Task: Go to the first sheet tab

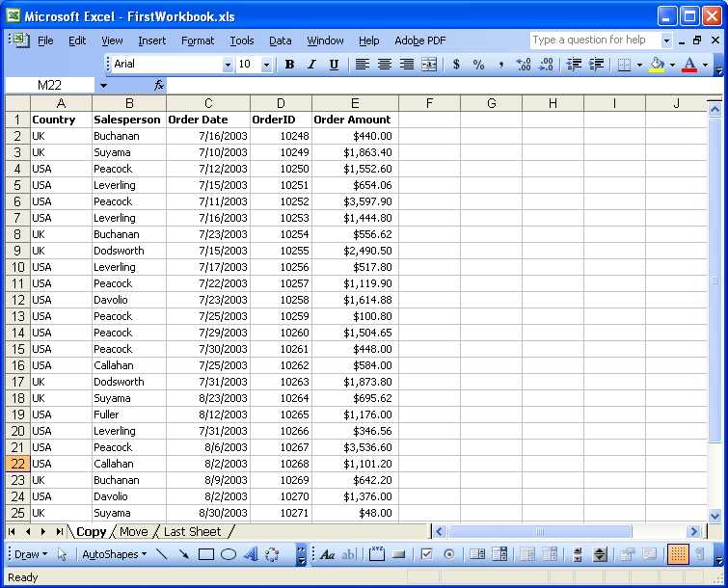Action: click(13, 531)
